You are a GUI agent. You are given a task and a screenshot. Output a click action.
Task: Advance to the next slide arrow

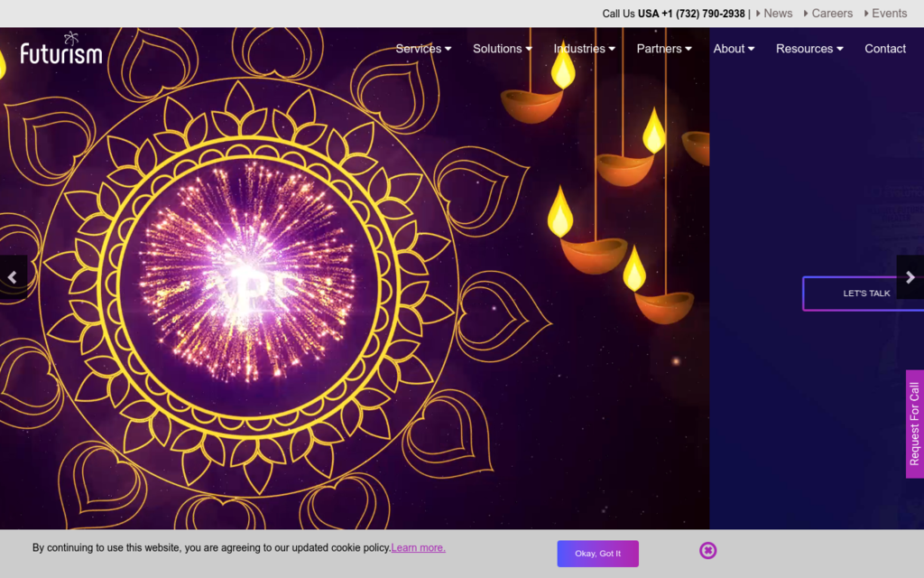click(910, 277)
